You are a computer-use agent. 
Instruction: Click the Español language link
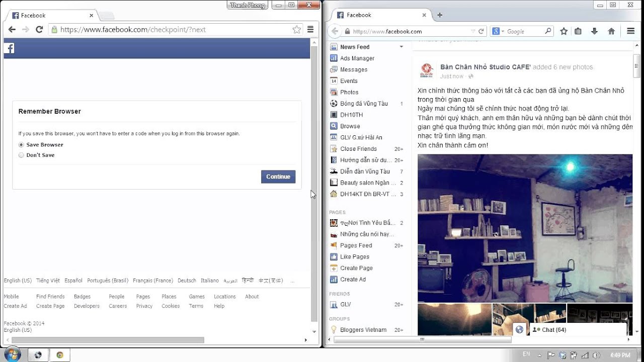pyautogui.click(x=73, y=281)
